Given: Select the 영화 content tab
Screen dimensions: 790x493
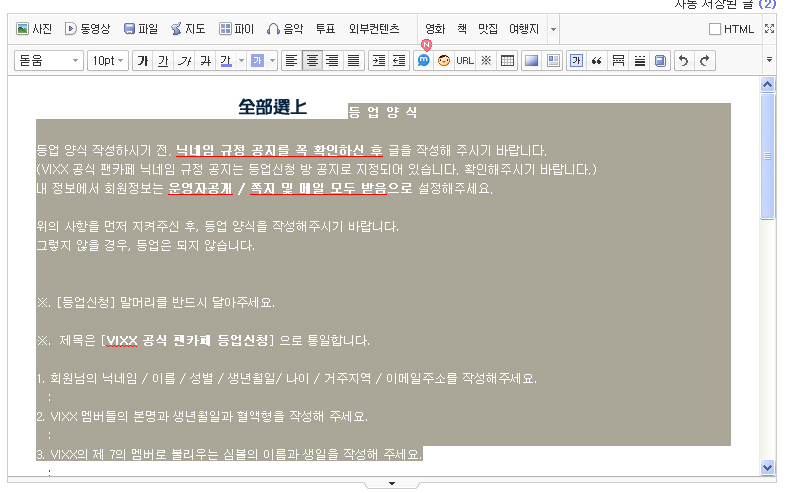Looking at the screenshot, I should pyautogui.click(x=435, y=29).
